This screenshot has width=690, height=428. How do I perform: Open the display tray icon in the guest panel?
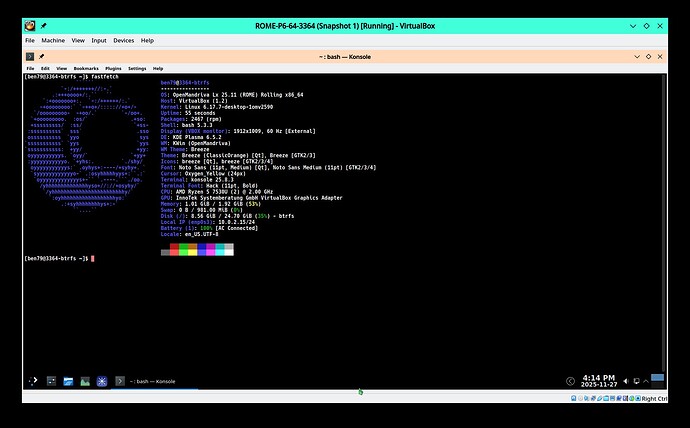(636, 381)
